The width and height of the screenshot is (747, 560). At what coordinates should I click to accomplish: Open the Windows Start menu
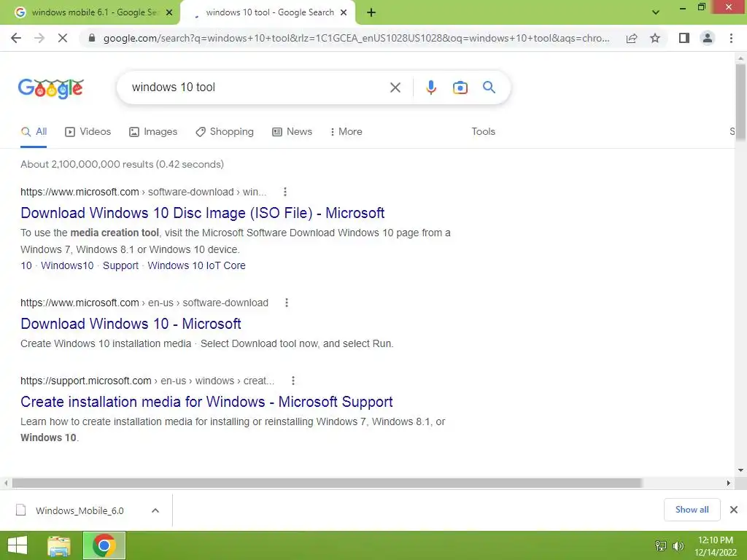click(x=18, y=545)
